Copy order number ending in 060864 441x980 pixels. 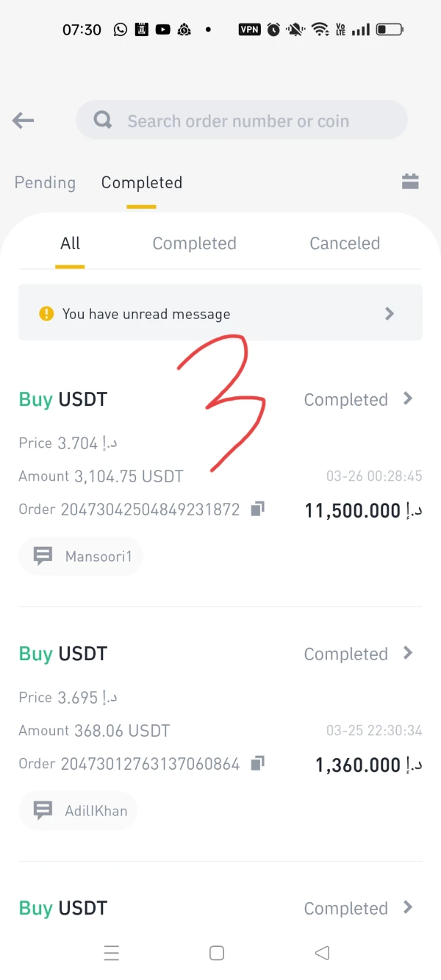(x=257, y=763)
